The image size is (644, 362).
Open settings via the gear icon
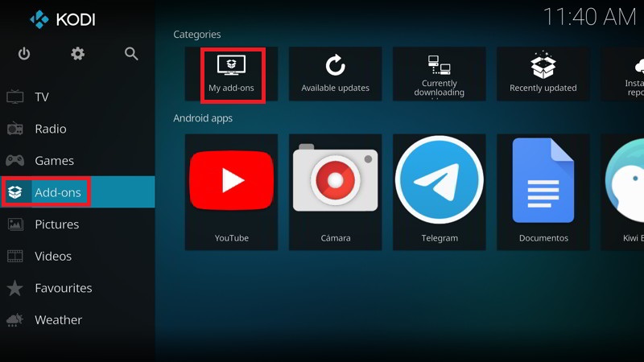pos(77,54)
